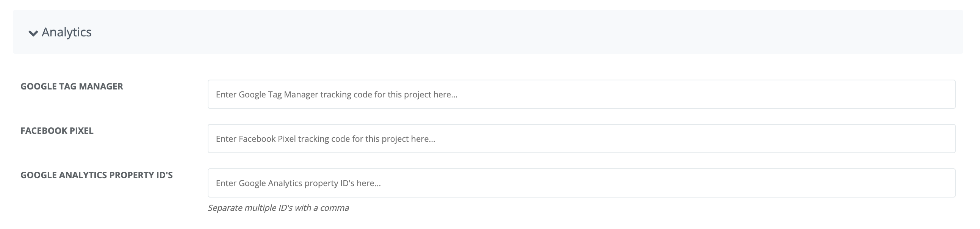This screenshot has width=980, height=229.
Task: Select the text box above the comma hint
Action: click(x=581, y=183)
